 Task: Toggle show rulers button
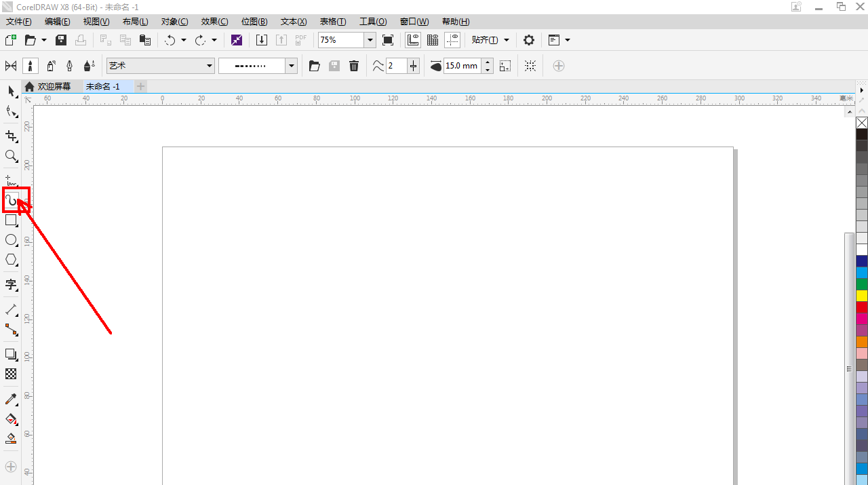click(x=413, y=40)
